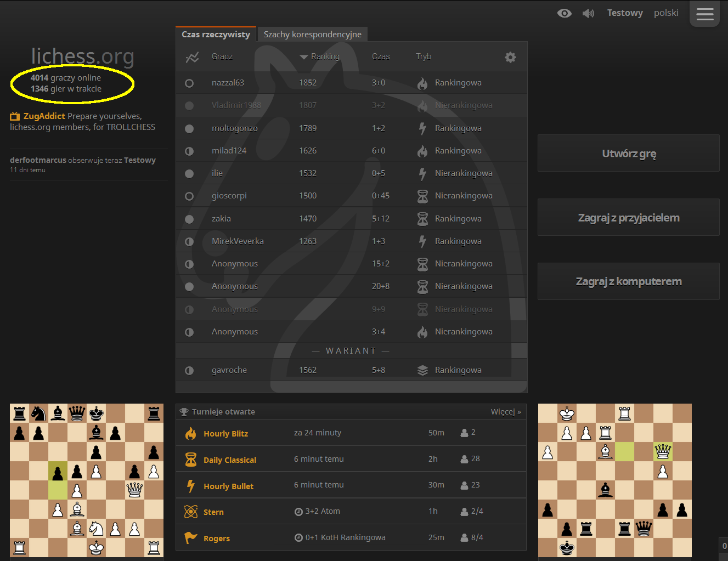Sort lobby by Tryb column header
The height and width of the screenshot is (561, 728).
[x=424, y=56]
